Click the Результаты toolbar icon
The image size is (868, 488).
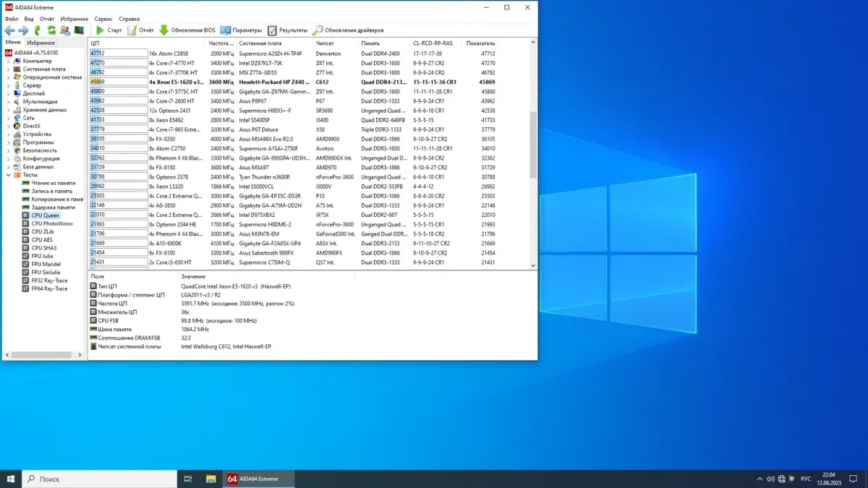click(287, 30)
